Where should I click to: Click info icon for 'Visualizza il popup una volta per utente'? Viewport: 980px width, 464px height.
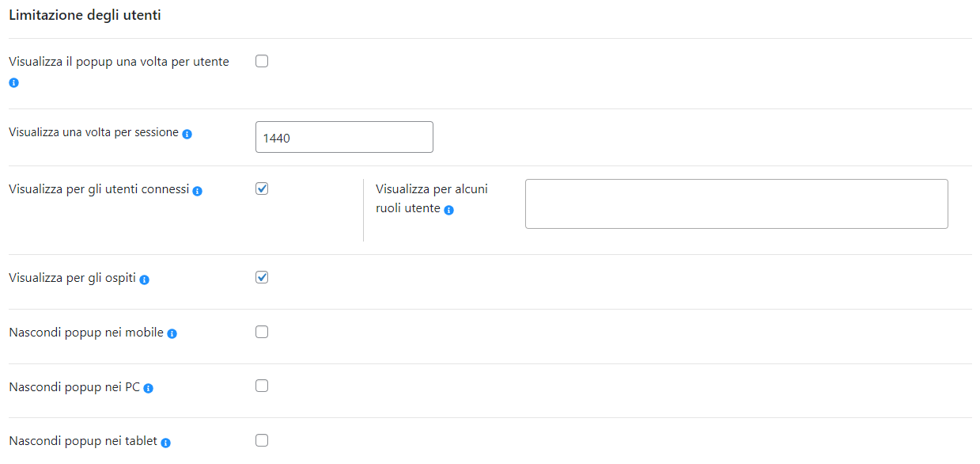coord(13,82)
